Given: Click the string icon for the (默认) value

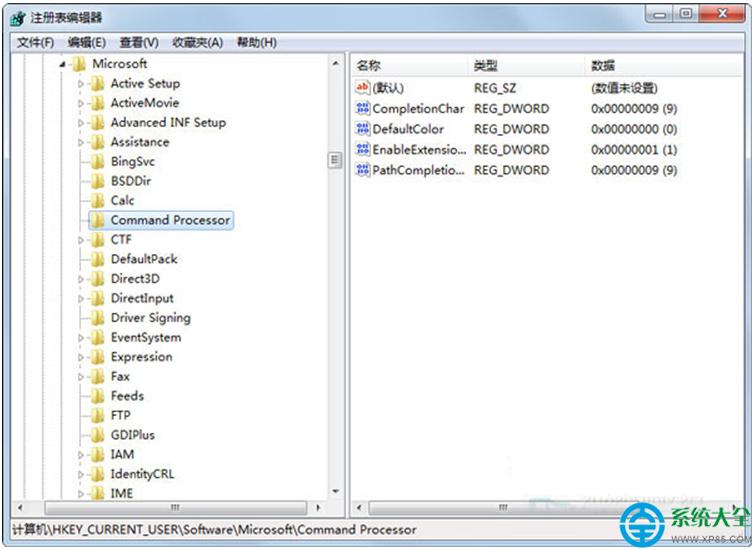Looking at the screenshot, I should (362, 88).
